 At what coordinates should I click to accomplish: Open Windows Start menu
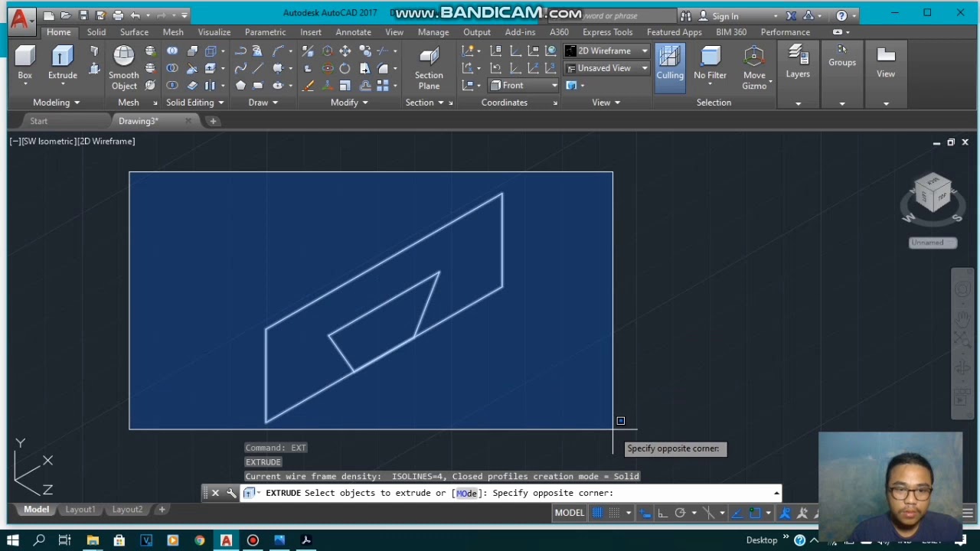point(13,540)
